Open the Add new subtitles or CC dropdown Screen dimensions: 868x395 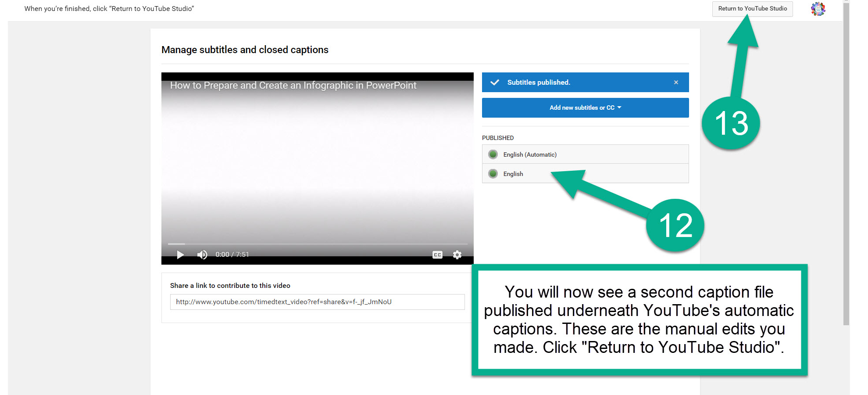tap(585, 108)
